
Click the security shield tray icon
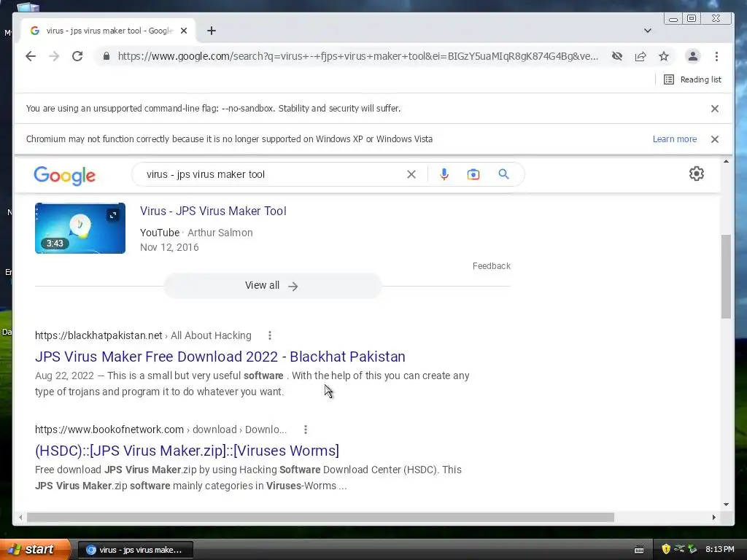666,549
